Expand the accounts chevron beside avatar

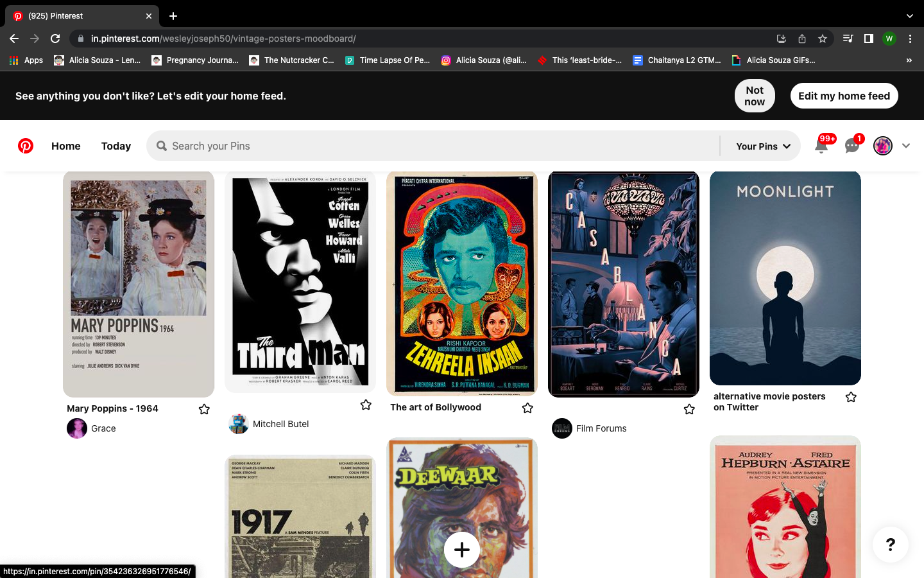tap(906, 146)
